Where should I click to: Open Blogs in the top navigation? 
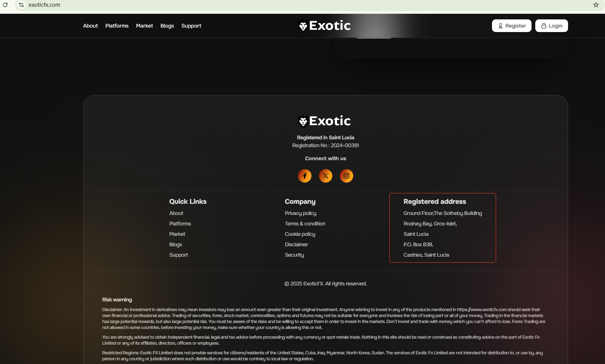tap(167, 26)
